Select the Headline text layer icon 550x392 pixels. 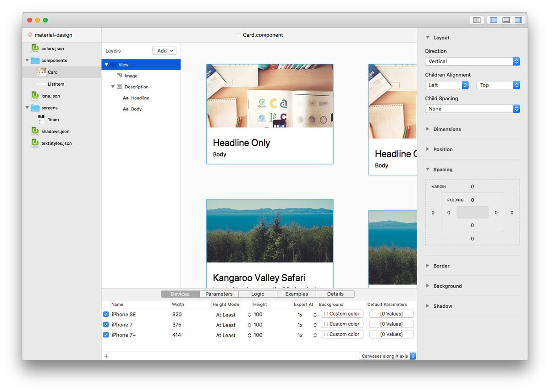coord(126,98)
